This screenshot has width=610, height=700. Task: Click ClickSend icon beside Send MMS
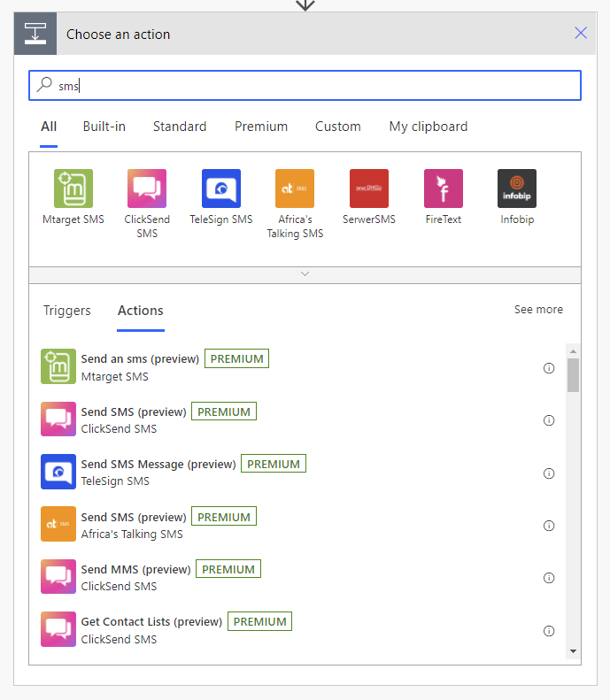[x=58, y=576]
